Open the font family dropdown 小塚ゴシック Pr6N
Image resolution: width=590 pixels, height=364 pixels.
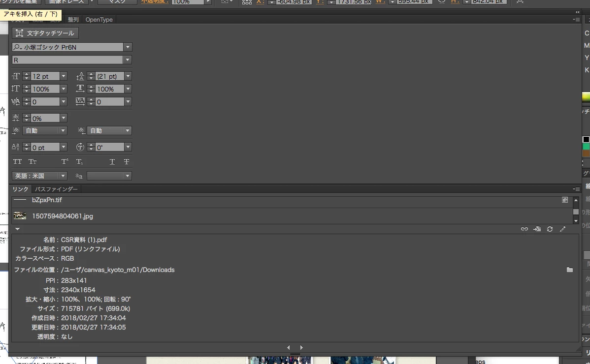[128, 47]
